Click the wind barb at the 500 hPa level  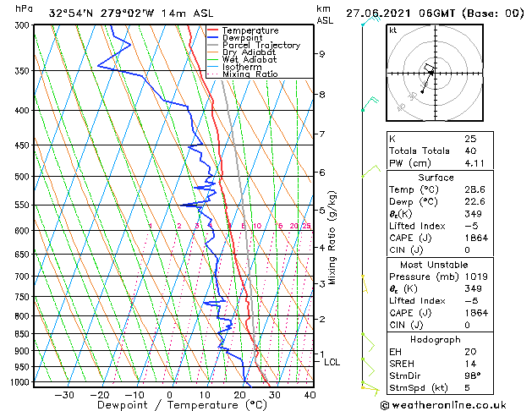point(370,171)
